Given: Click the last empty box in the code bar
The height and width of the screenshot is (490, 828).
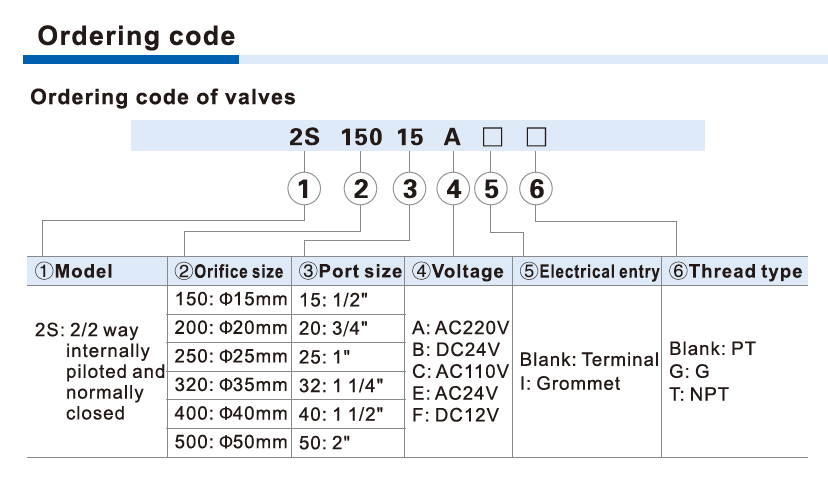Looking at the screenshot, I should click(x=536, y=137).
